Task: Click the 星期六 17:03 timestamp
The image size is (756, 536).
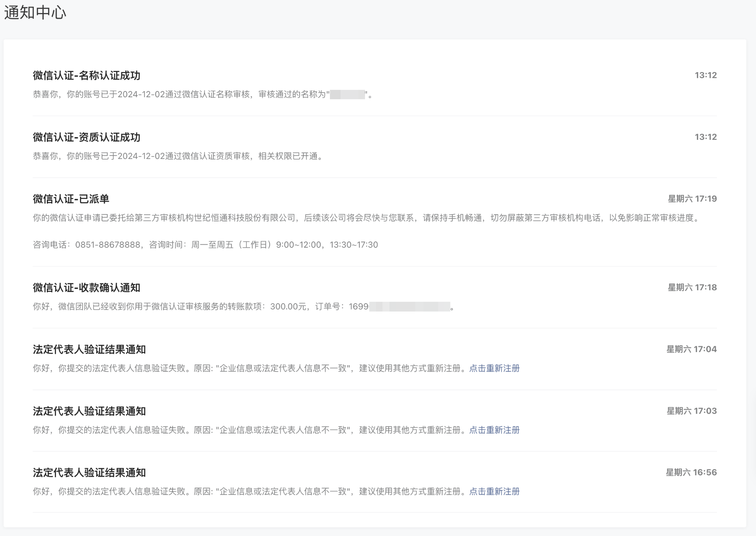Action: tap(691, 411)
